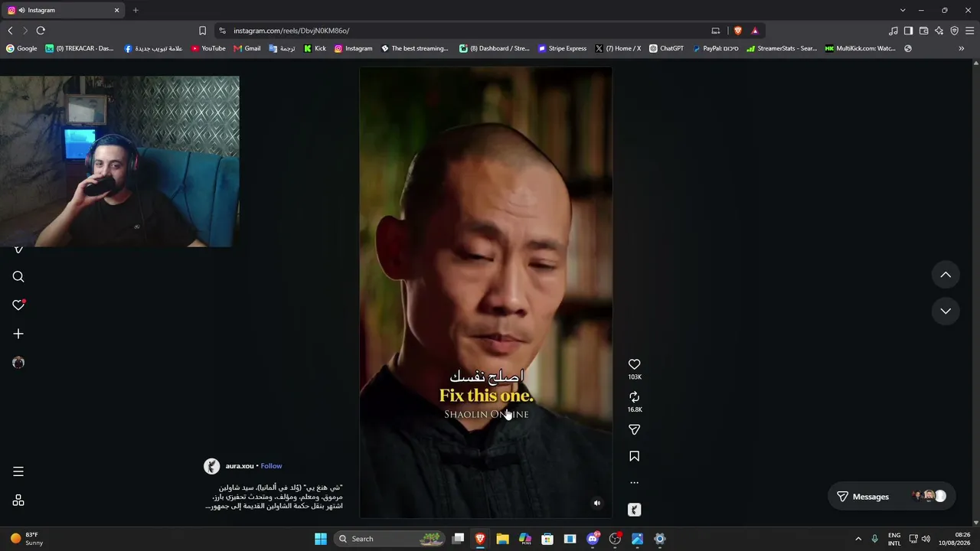Open the reel's audio thumbnail
Screen dimensions: 980x551
[634, 510]
